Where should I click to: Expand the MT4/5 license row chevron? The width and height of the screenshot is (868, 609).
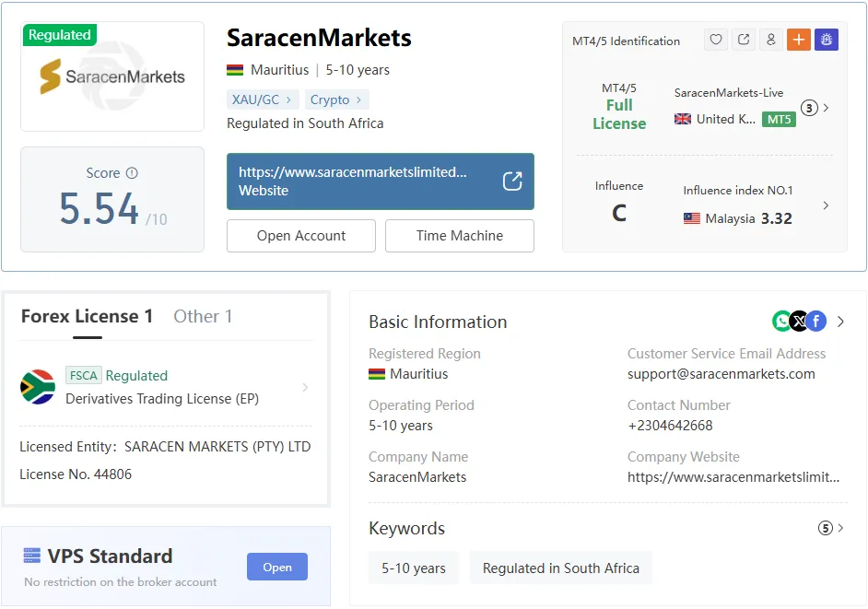click(826, 108)
